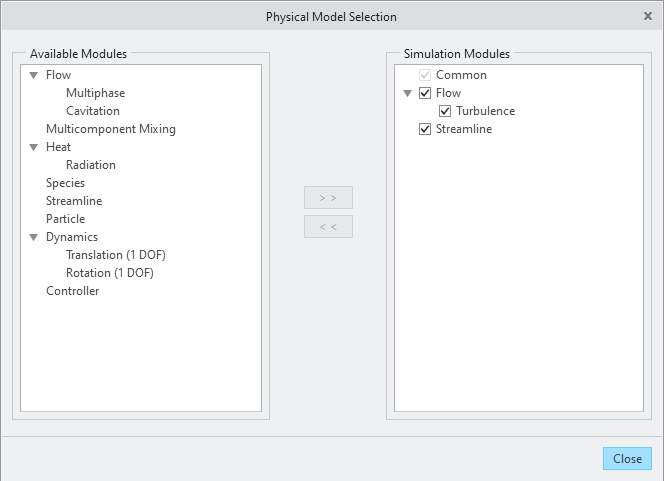Choose Multicomponent Mixing from the available list
The width and height of the screenshot is (664, 481).
(111, 129)
